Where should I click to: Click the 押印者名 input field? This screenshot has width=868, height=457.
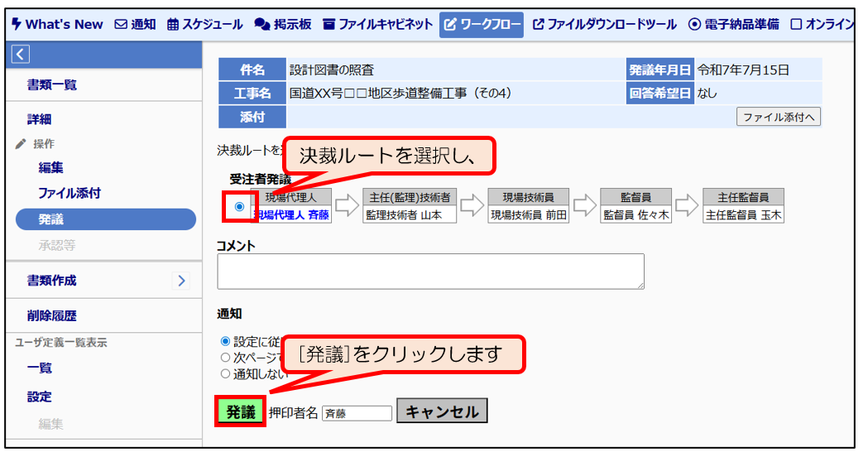point(357,413)
